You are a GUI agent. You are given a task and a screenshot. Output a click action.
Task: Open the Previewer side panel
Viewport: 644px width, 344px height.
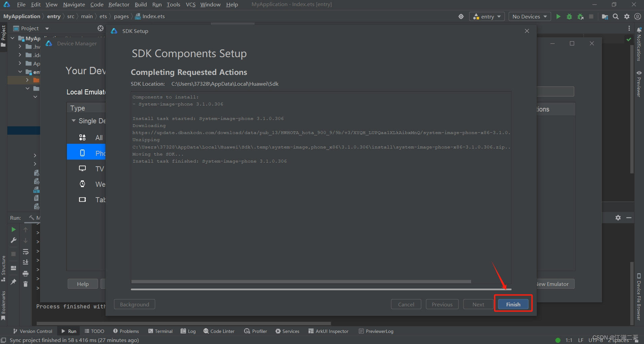[639, 84]
